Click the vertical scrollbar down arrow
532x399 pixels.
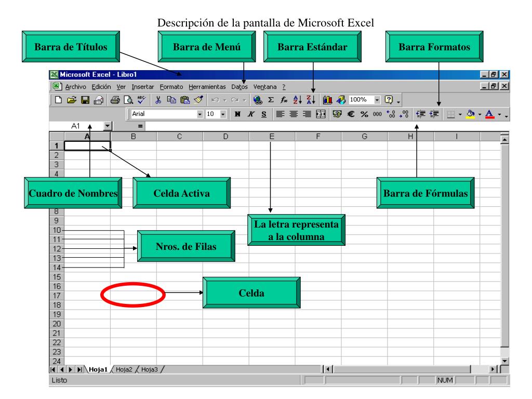[505, 361]
